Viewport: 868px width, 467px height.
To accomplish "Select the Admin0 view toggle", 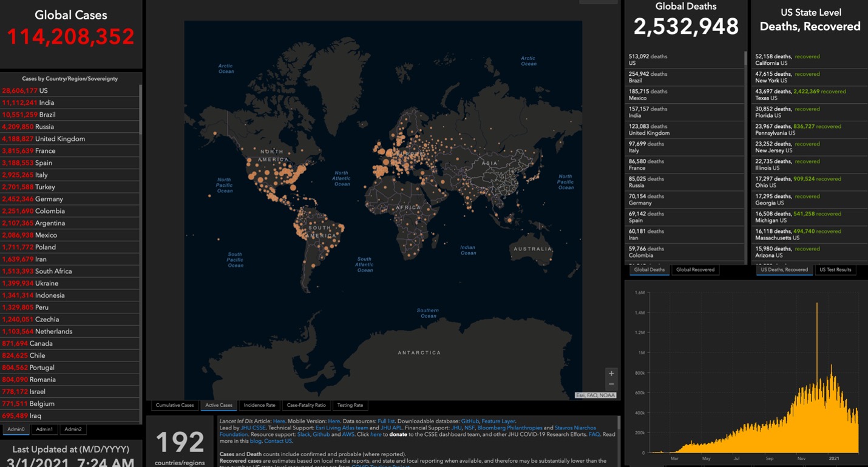I will pos(15,429).
